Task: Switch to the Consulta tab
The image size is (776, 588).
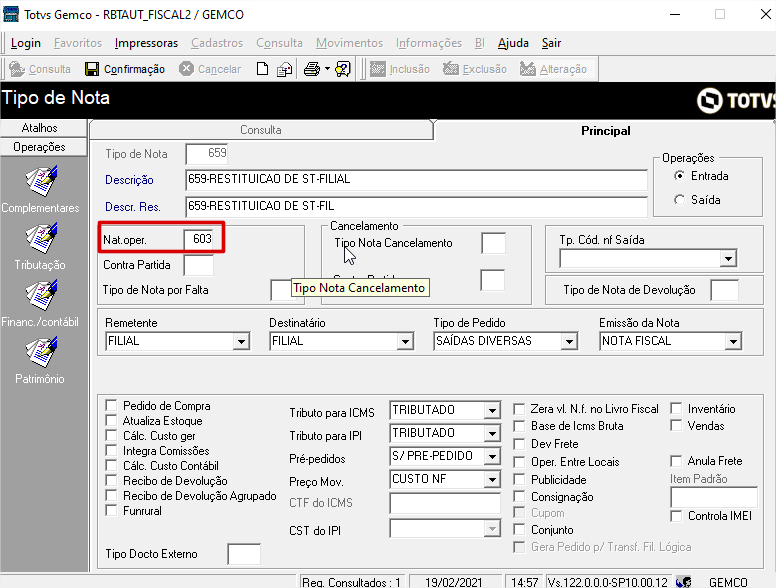Action: tap(261, 130)
